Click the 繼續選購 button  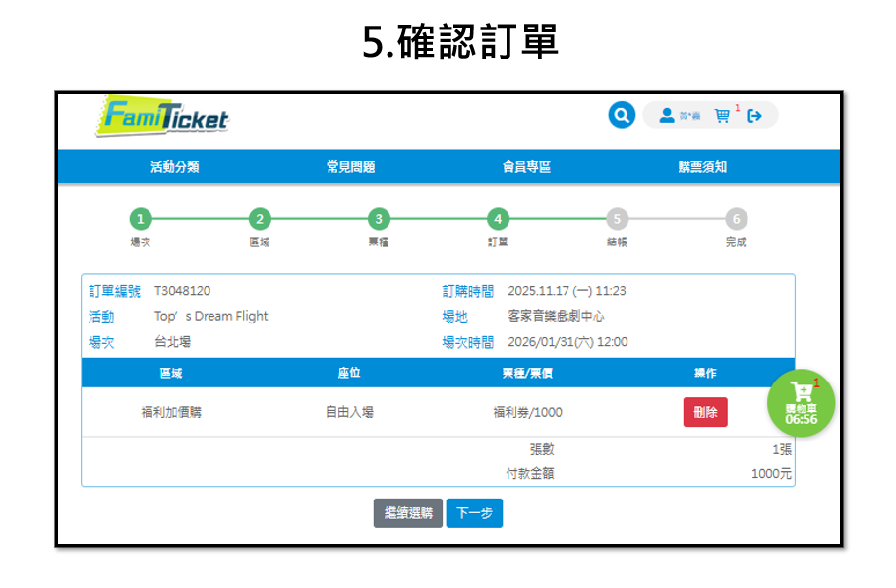pyautogui.click(x=408, y=513)
